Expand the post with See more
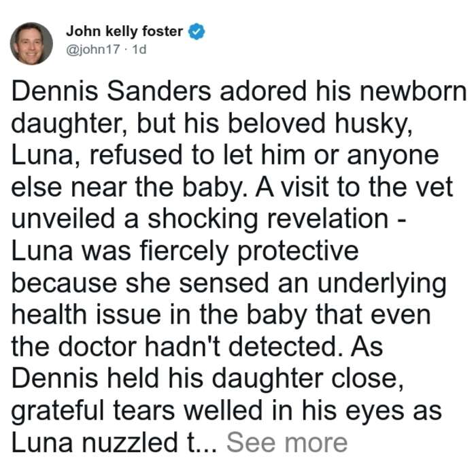The height and width of the screenshot is (476, 476). point(287,443)
